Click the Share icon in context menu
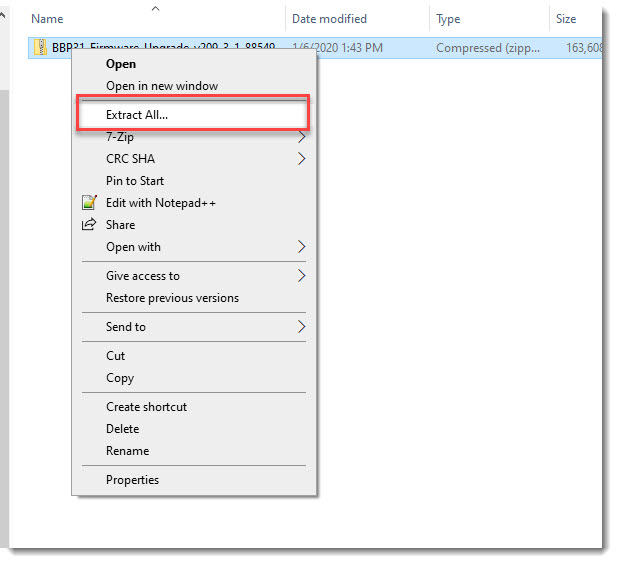 [87, 225]
